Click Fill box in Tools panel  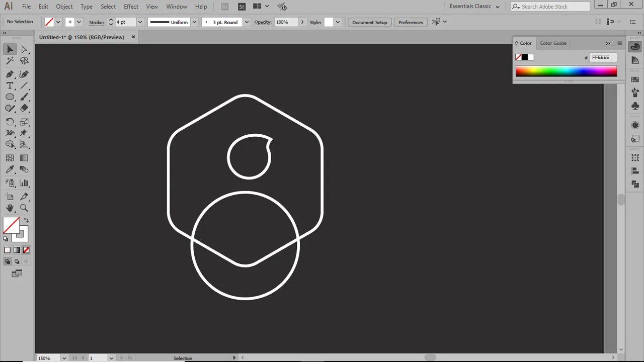(11, 225)
